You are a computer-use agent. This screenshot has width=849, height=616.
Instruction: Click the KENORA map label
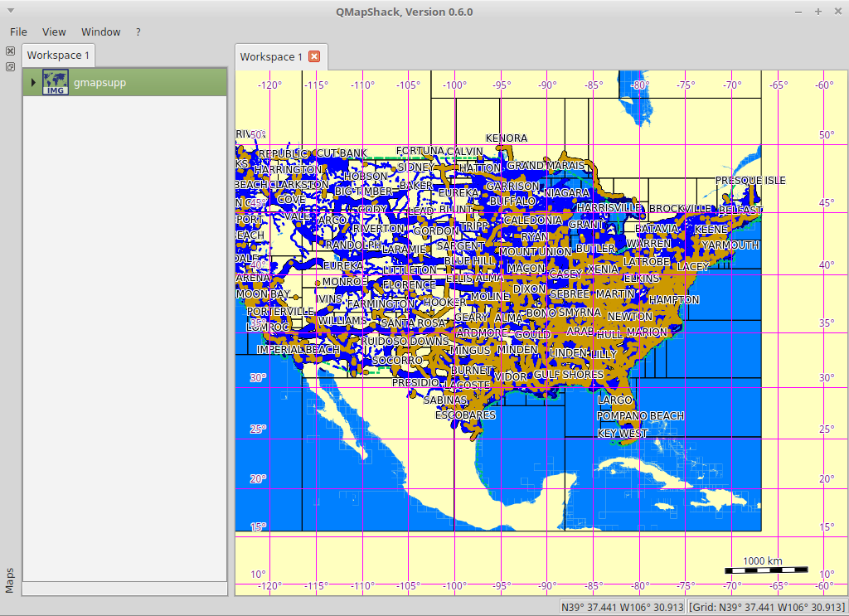507,138
